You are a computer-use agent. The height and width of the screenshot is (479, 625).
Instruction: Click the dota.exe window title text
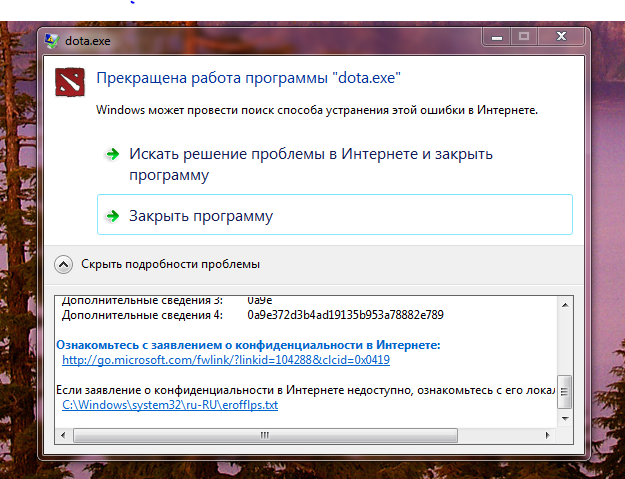click(88, 41)
